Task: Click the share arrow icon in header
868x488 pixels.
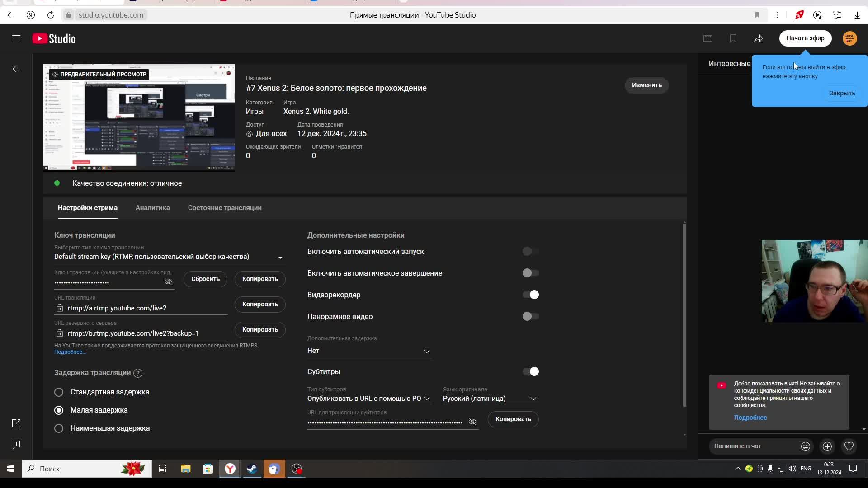Action: (759, 38)
